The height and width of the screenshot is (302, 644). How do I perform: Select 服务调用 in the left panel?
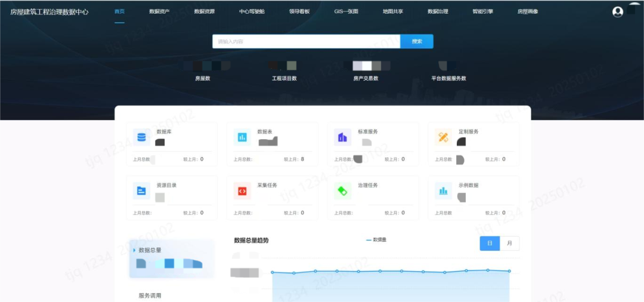[x=150, y=295]
